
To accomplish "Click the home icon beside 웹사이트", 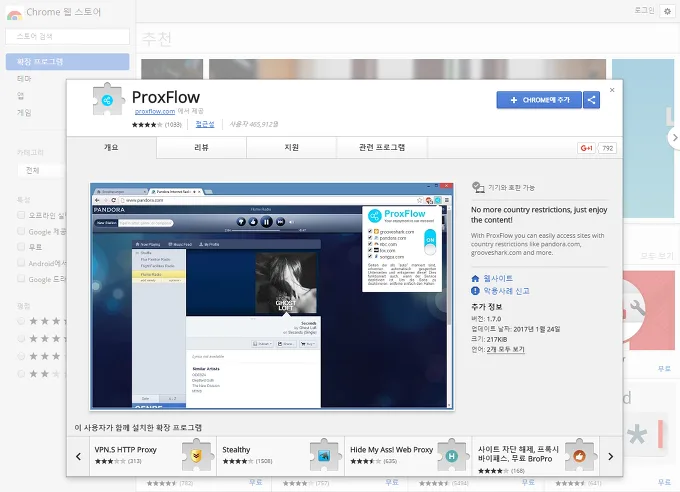I will pos(475,278).
